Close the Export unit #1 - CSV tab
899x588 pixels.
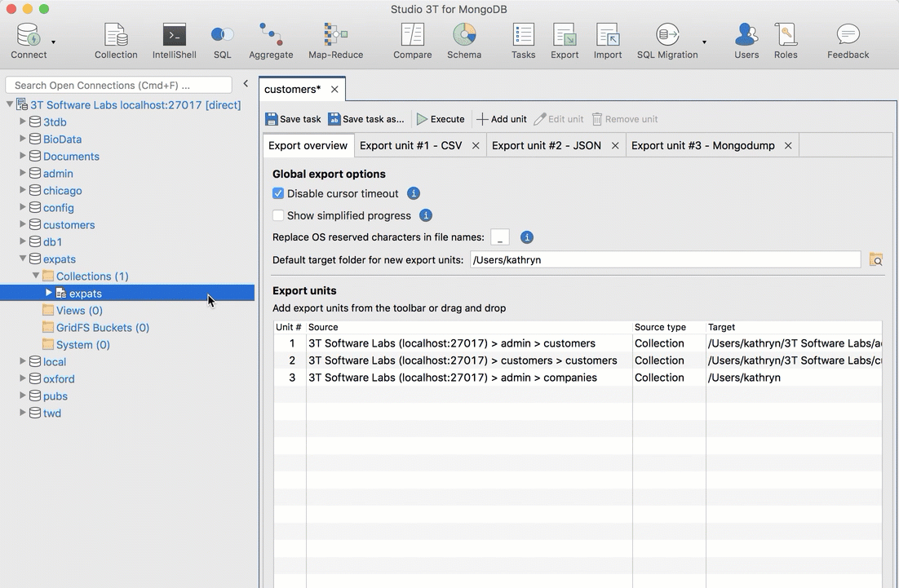[x=476, y=145]
